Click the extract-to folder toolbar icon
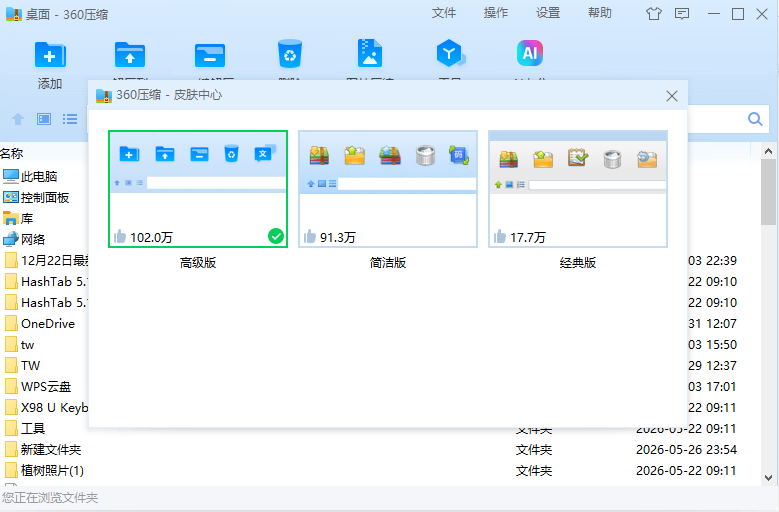This screenshot has width=779, height=512. [130, 55]
